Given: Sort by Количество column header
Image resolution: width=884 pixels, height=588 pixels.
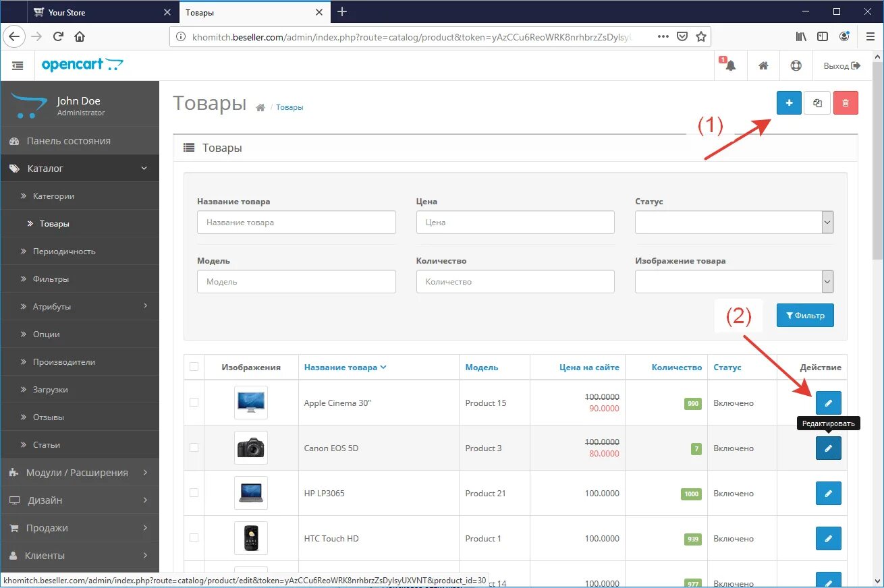Looking at the screenshot, I should pyautogui.click(x=677, y=367).
